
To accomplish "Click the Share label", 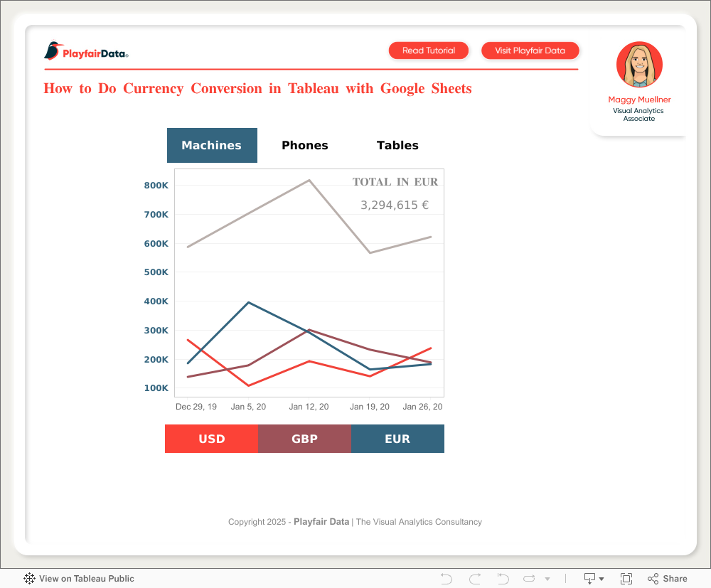I will pos(675,579).
